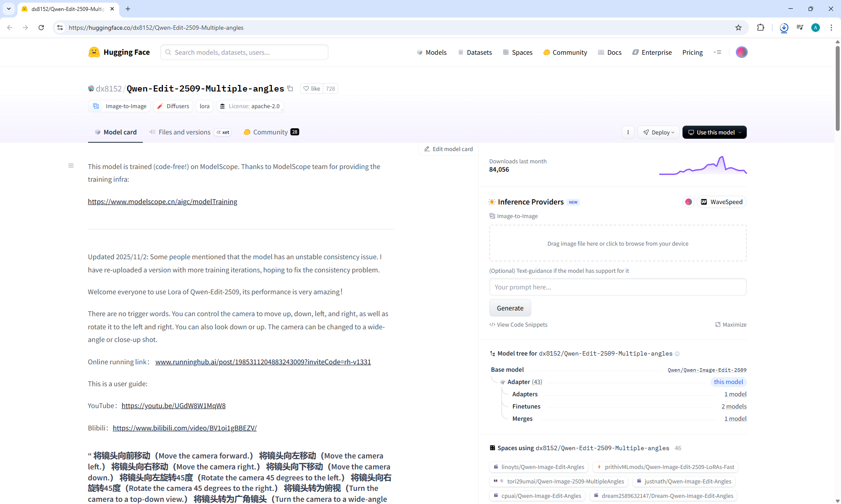Bookmark page with the star icon
Screen dimensions: 841x504
pos(739,28)
